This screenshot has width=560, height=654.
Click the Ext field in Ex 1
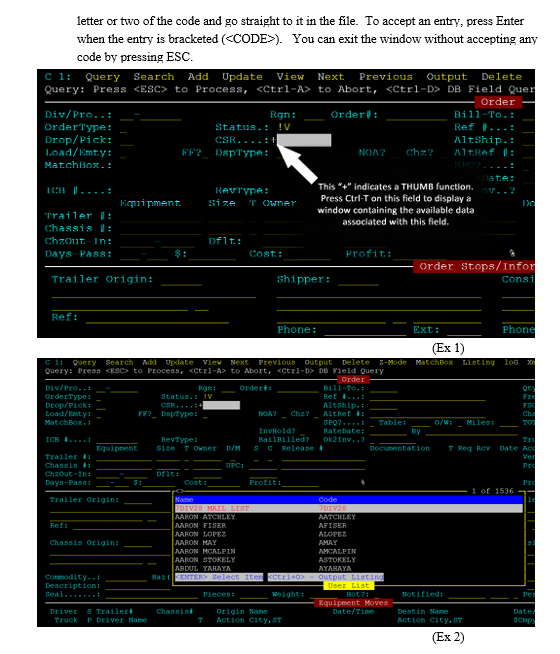(464, 330)
